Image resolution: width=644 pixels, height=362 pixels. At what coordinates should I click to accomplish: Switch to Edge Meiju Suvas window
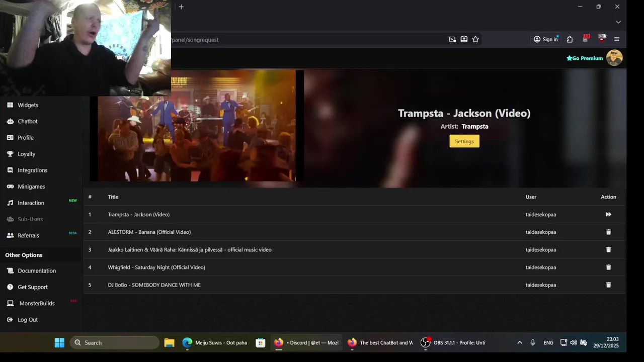coord(215,342)
